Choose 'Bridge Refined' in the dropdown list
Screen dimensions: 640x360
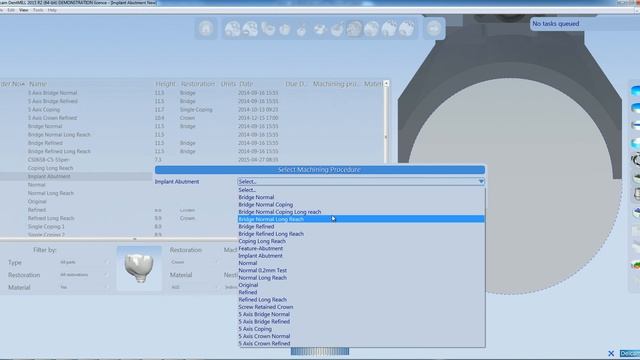[361, 227]
